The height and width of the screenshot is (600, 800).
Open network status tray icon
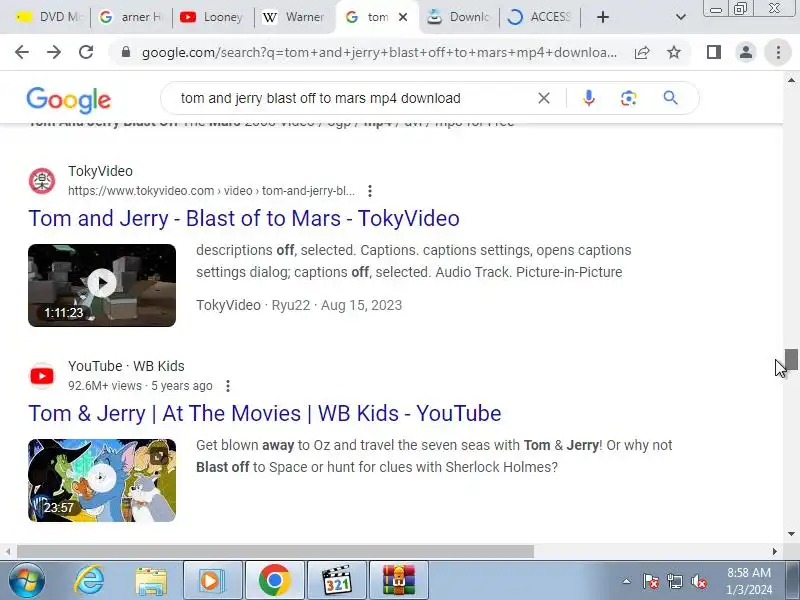[674, 581]
